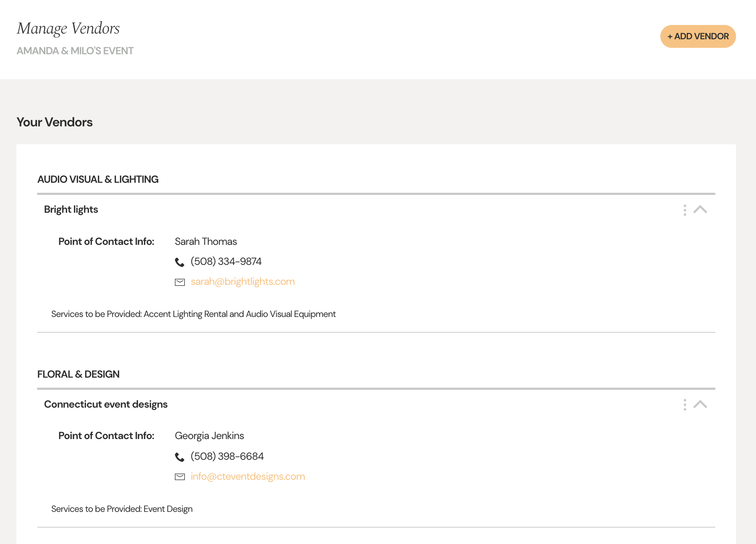Open the info@cteventdesigns.com email link
This screenshot has width=756, height=544.
pyautogui.click(x=248, y=477)
